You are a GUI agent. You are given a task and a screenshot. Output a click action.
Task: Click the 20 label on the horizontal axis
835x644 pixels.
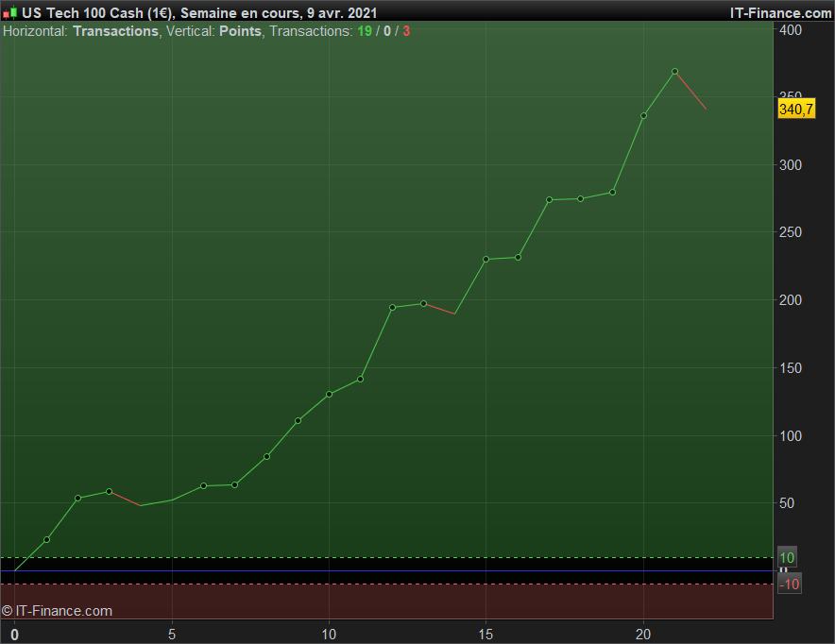click(643, 634)
